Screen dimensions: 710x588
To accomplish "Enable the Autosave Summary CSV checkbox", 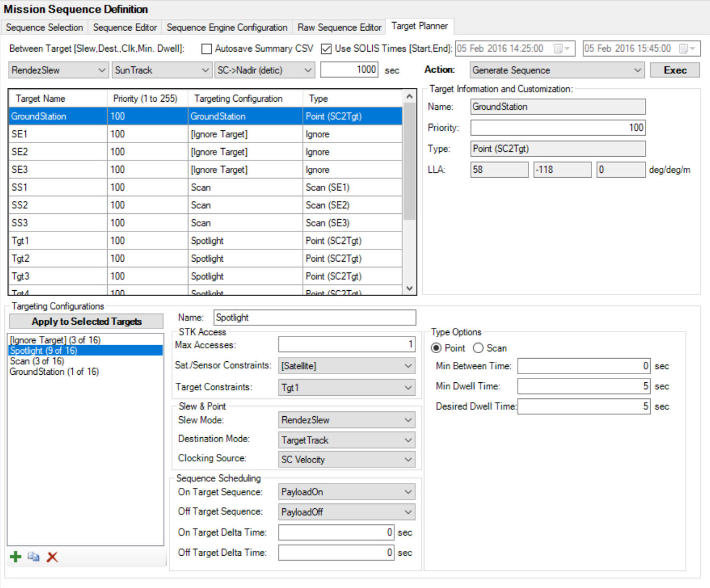I will [x=205, y=48].
